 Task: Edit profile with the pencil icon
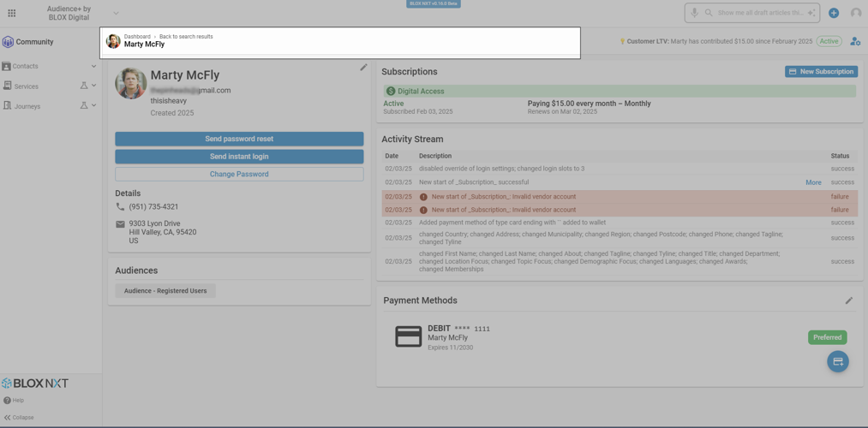click(363, 67)
